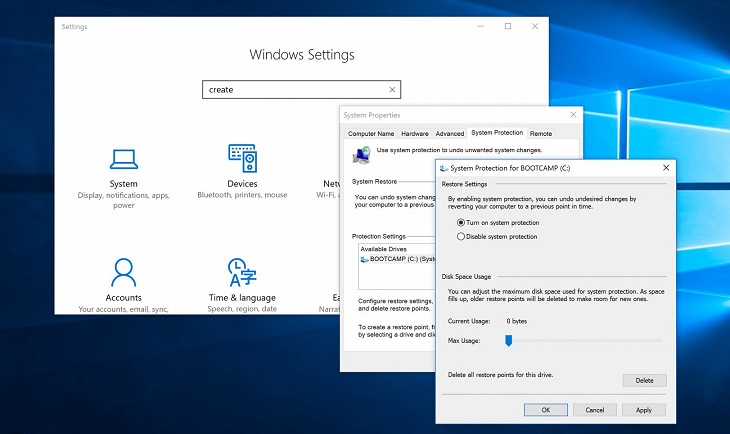
Task: Confirm with the OK button
Action: click(546, 410)
